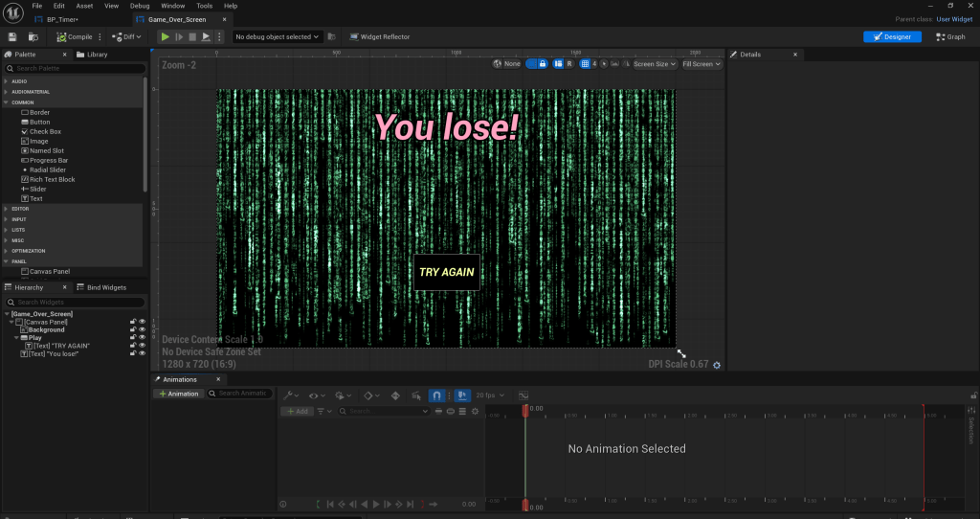This screenshot has height=519, width=980.
Task: Click the sequencer wrench actions icon
Action: tap(287, 395)
